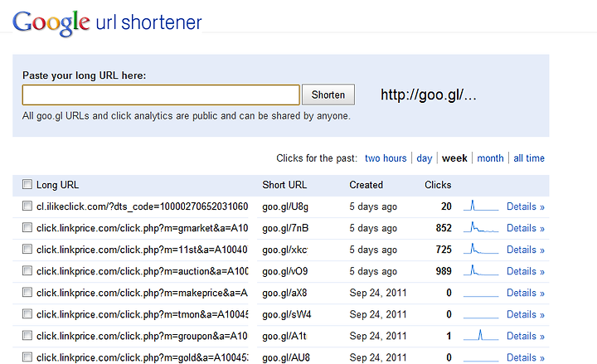Tick the select-all checkbox beside Long URL
Viewport: 597px width, 364px height.
pyautogui.click(x=27, y=184)
